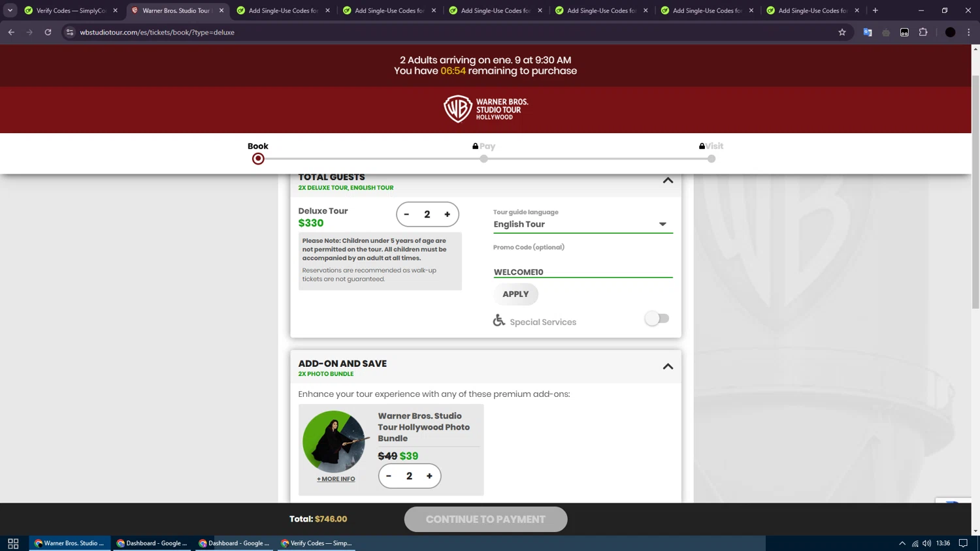
Task: Close the Verify Codes tab
Action: pyautogui.click(x=116, y=10)
